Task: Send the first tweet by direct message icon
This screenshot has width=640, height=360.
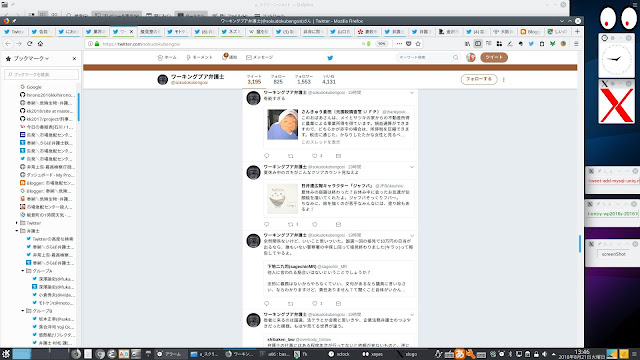Action: (x=338, y=156)
